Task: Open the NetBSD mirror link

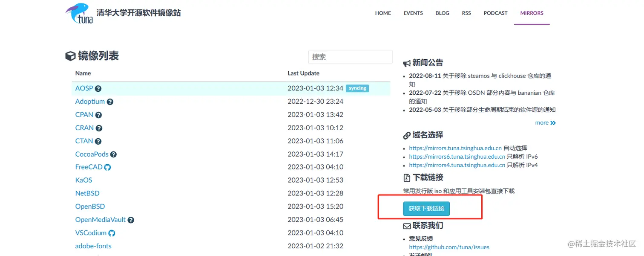Action: click(x=87, y=193)
